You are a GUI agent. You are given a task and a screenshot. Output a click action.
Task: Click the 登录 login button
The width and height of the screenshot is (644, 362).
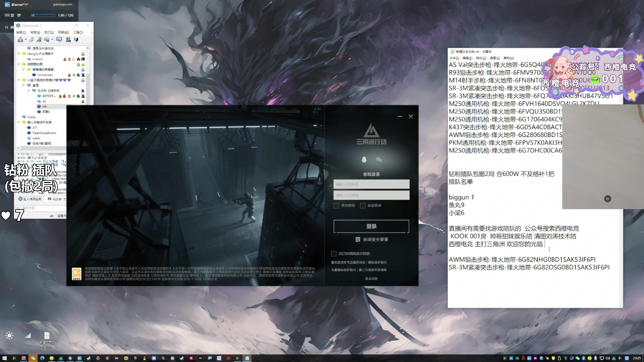point(371,226)
